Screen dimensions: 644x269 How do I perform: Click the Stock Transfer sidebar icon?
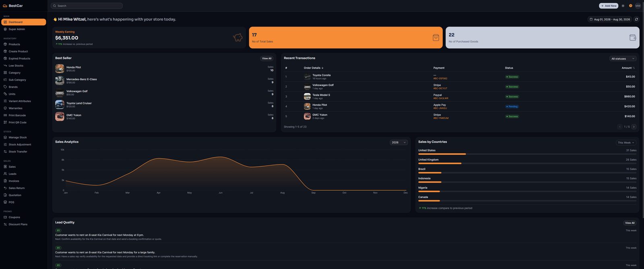(5, 152)
